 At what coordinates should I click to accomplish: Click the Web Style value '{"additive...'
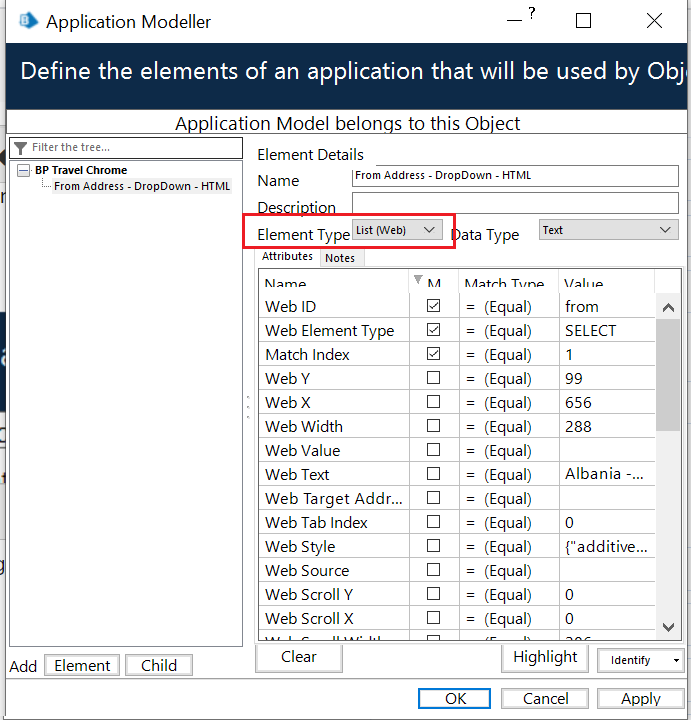click(x=606, y=546)
